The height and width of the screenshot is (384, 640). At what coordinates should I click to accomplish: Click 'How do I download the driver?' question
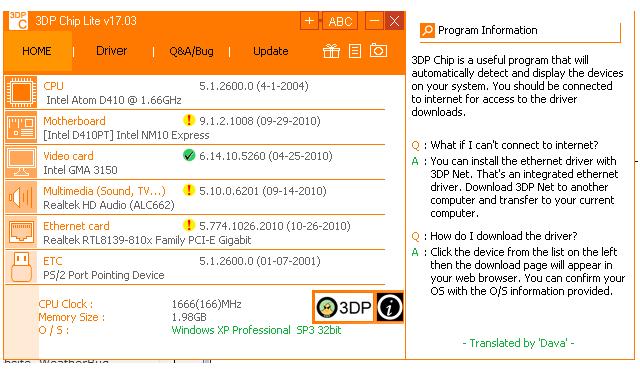(504, 236)
